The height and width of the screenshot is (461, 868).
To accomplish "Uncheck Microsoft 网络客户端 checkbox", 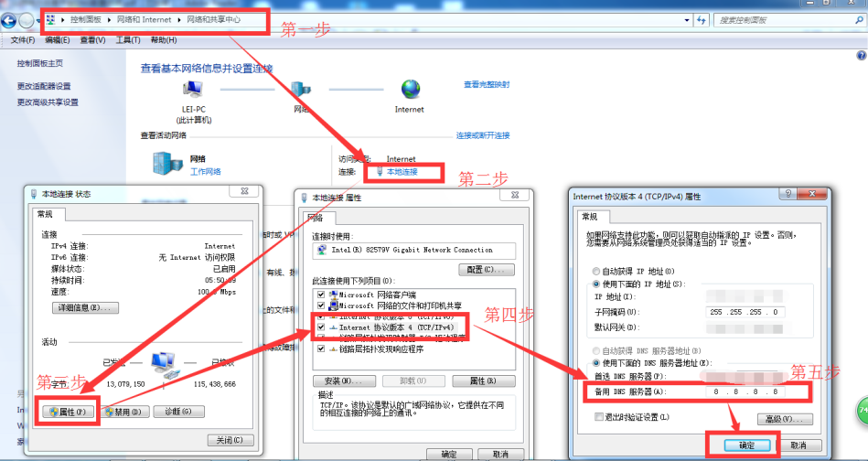I will point(320,295).
